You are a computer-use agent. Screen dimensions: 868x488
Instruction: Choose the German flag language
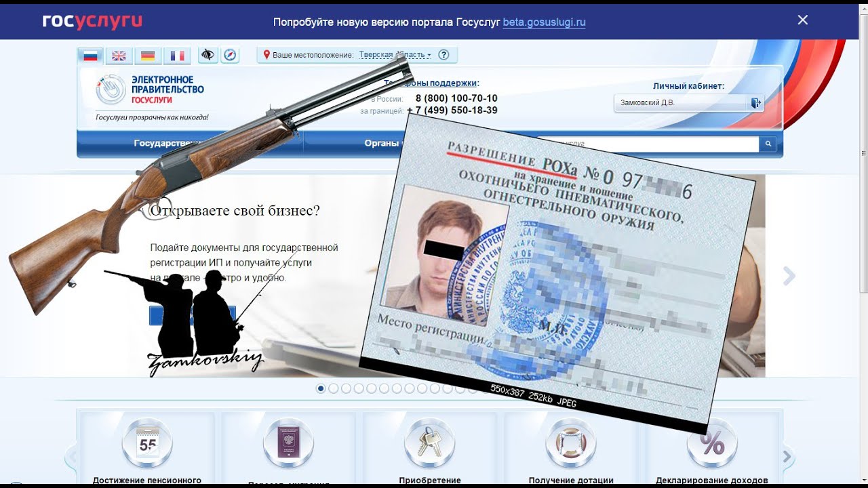tap(147, 56)
